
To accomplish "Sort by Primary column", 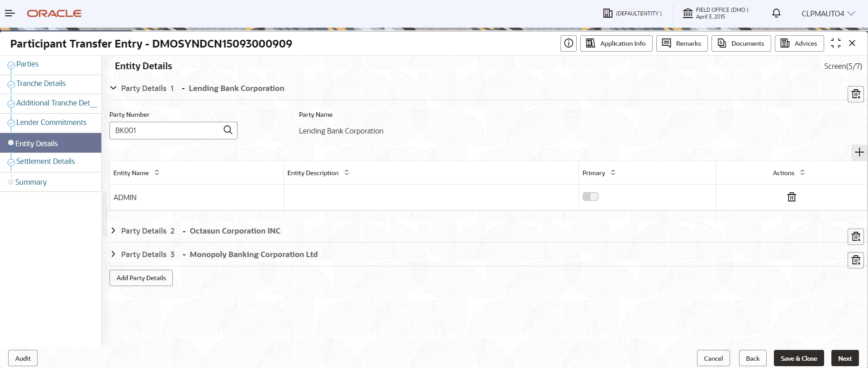I will 613,172.
